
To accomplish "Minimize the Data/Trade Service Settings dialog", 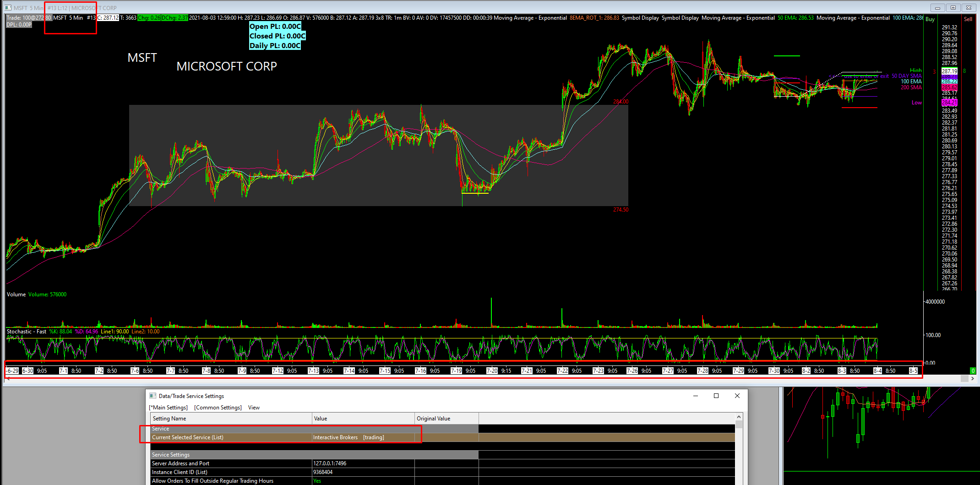I will pyautogui.click(x=696, y=396).
